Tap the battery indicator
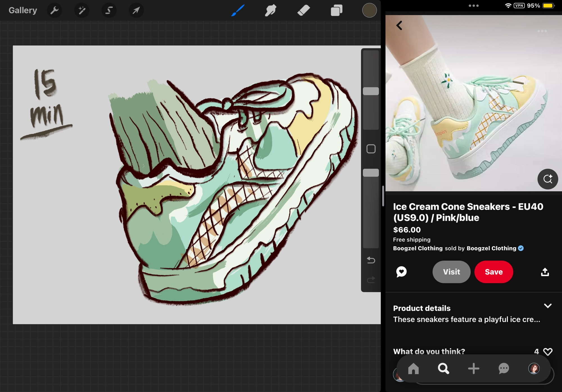 tap(549, 6)
